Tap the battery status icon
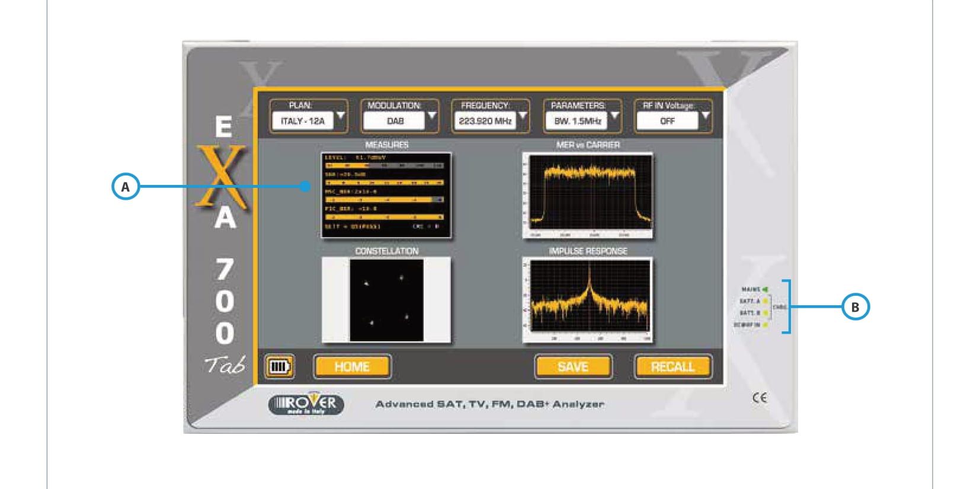This screenshot has width=980, height=489. pos(279,367)
